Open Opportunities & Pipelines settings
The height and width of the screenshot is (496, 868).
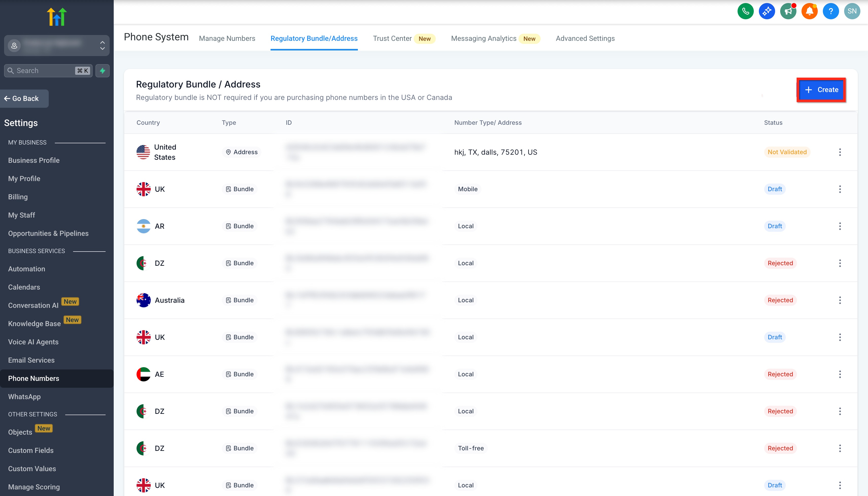click(x=48, y=233)
